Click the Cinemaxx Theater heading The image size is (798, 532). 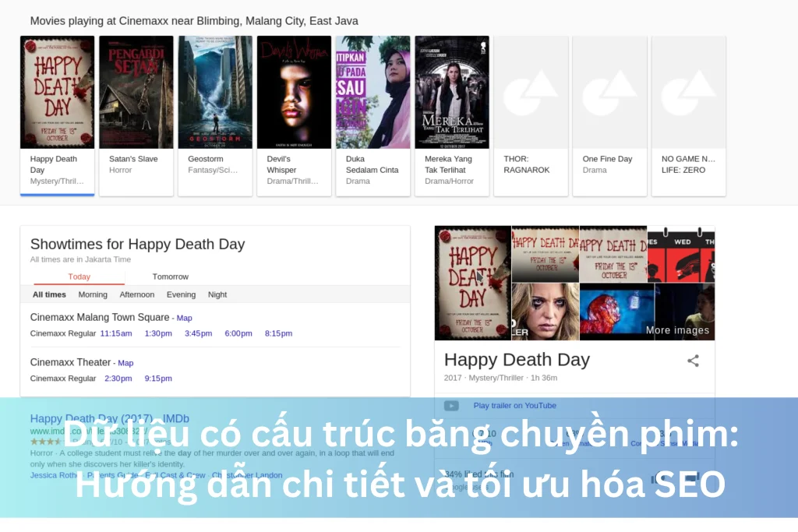click(70, 362)
